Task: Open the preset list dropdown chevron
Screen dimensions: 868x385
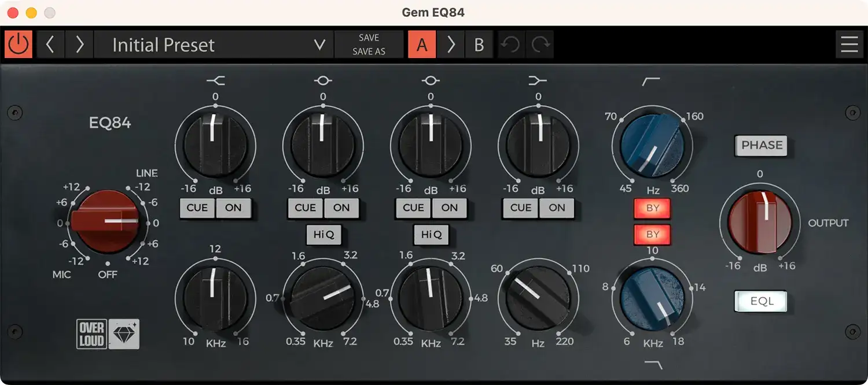Action: click(x=319, y=45)
